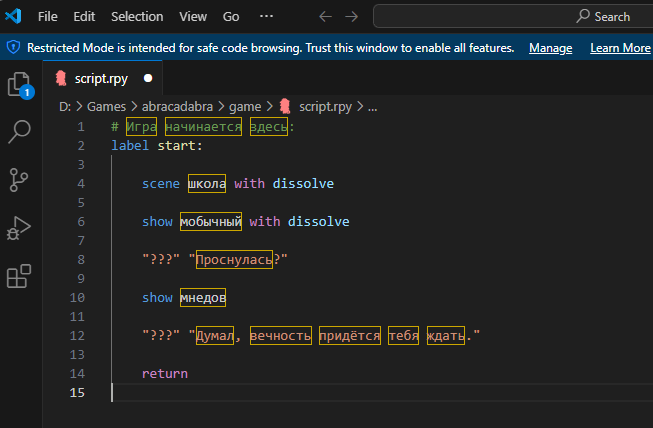The height and width of the screenshot is (428, 653).
Task: Open the File menu
Action: [47, 17]
